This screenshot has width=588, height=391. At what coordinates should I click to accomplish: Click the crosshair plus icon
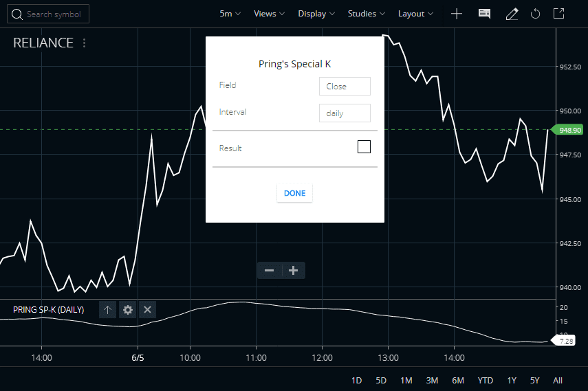point(457,14)
